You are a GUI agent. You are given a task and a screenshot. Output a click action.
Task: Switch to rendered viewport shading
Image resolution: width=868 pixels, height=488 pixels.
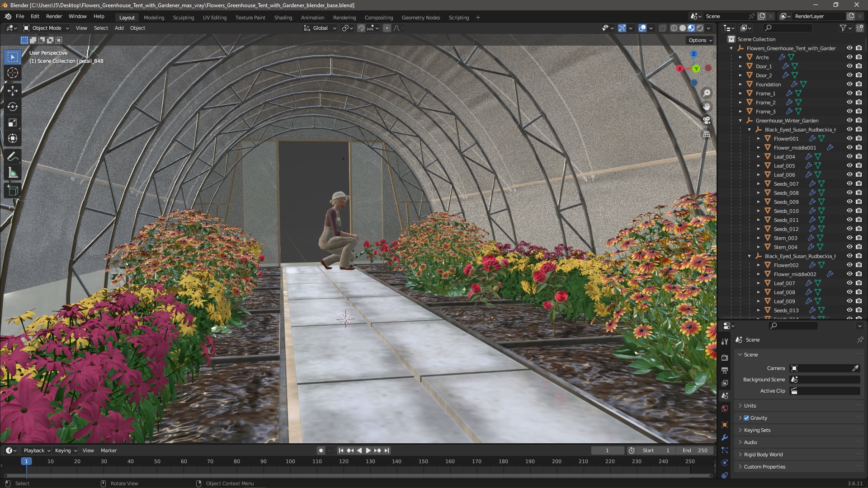click(700, 28)
